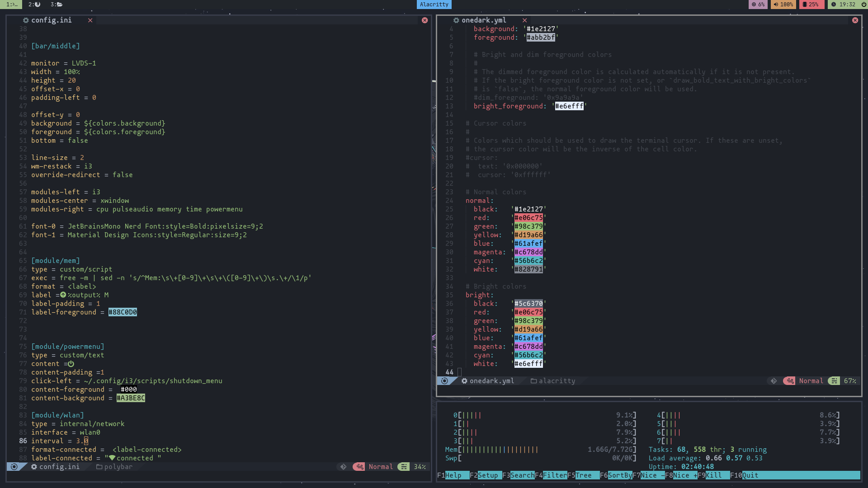The image size is (868, 488).
Task: Click the #88C0D0 swatch on label-foreground line
Action: point(123,312)
